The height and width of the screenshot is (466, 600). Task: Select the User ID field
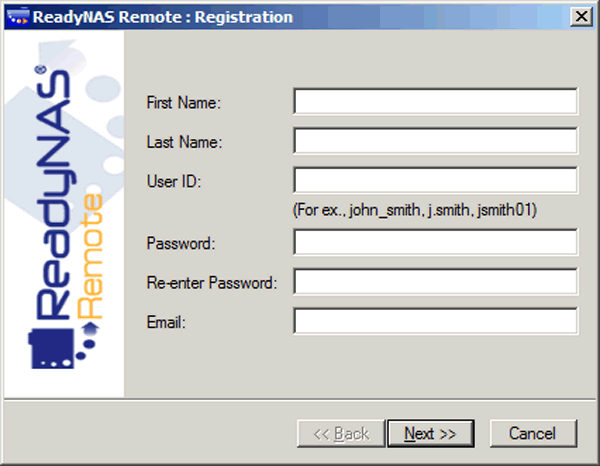435,180
